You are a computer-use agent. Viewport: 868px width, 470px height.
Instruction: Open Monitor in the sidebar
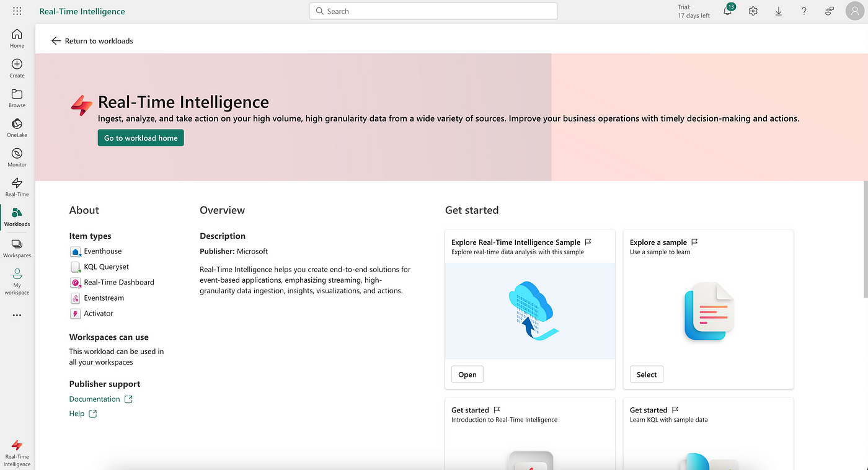point(17,157)
